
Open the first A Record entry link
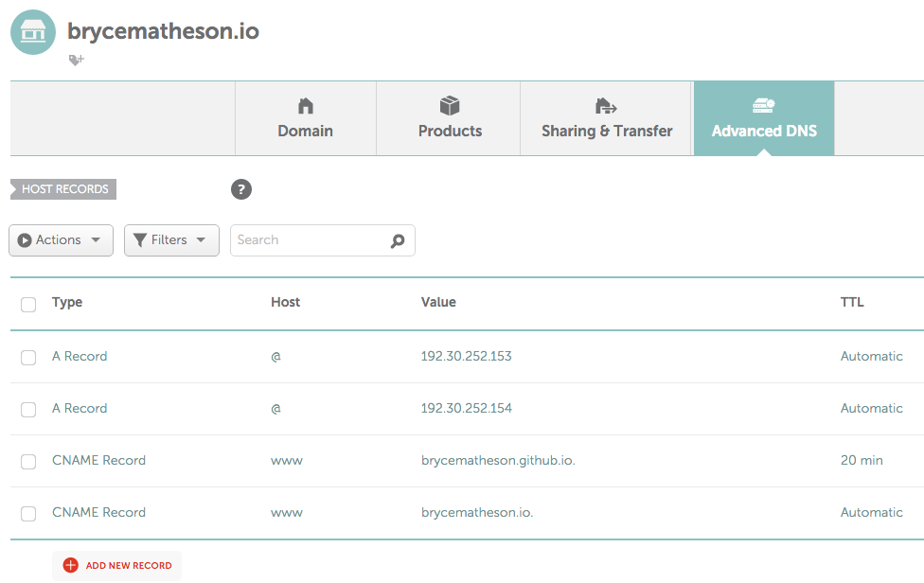(80, 356)
